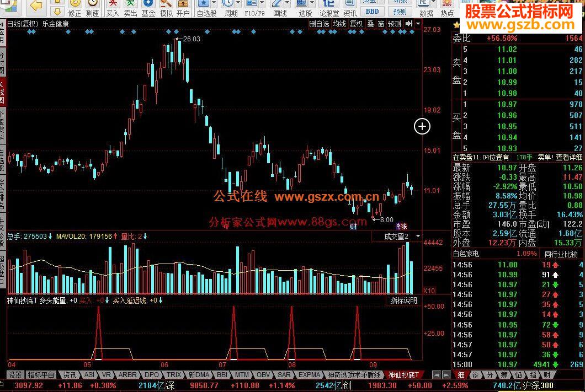Select the 神奇逃顶术矛盾线 tab
Viewport: 585px width, 392px height.
pyautogui.click(x=354, y=374)
